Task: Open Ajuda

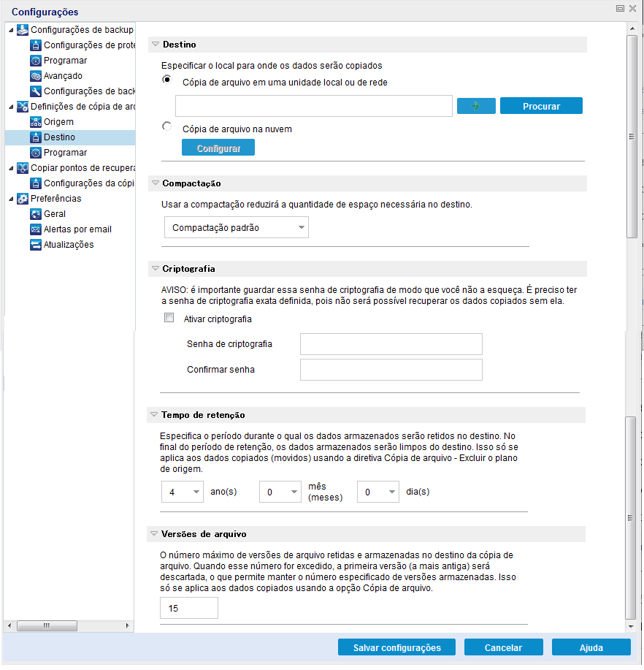Action: (x=591, y=648)
